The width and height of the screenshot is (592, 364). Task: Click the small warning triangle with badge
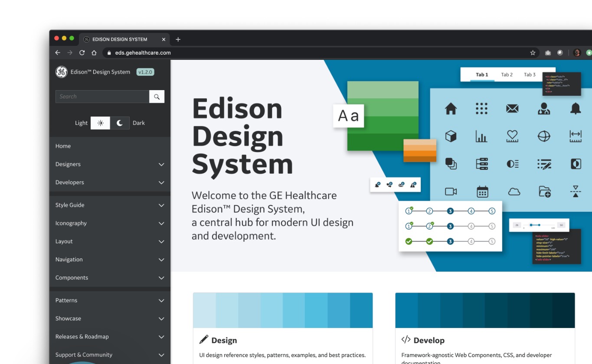click(x=413, y=185)
